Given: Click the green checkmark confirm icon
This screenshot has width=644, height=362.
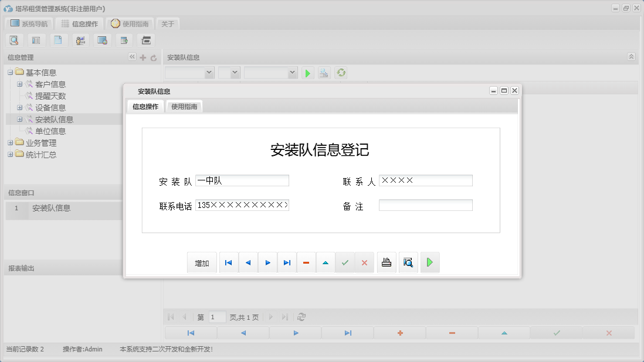Looking at the screenshot, I should (345, 262).
